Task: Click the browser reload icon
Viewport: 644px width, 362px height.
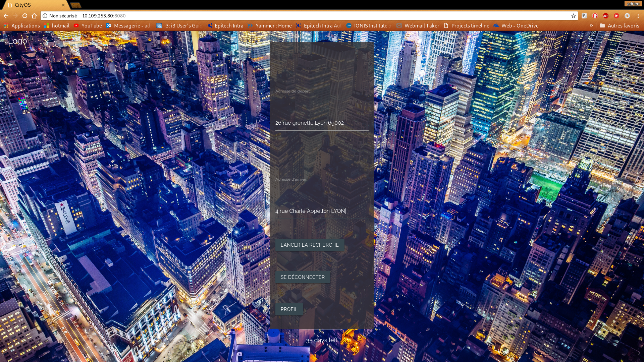Action: (x=25, y=16)
